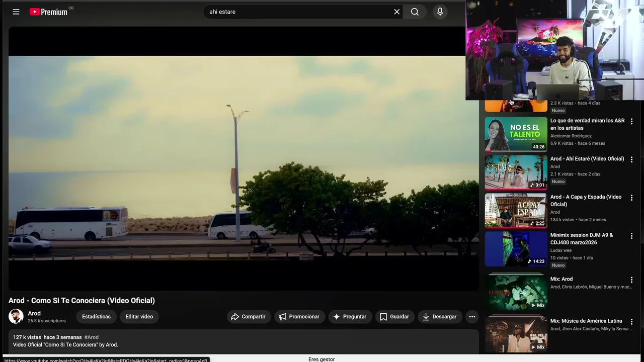Click '127 k vistas' text
Screen dimensions: 644x362
(27, 337)
